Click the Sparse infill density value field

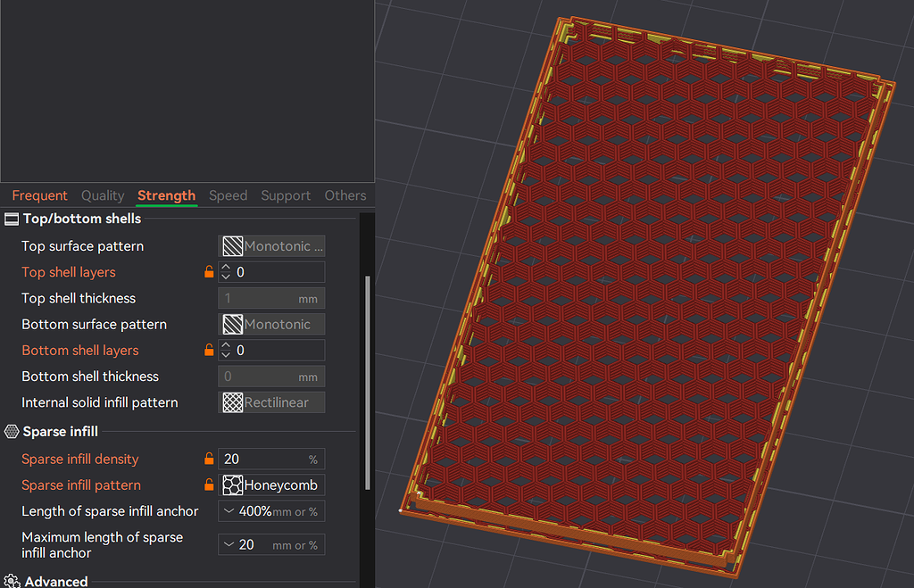[x=271, y=460]
